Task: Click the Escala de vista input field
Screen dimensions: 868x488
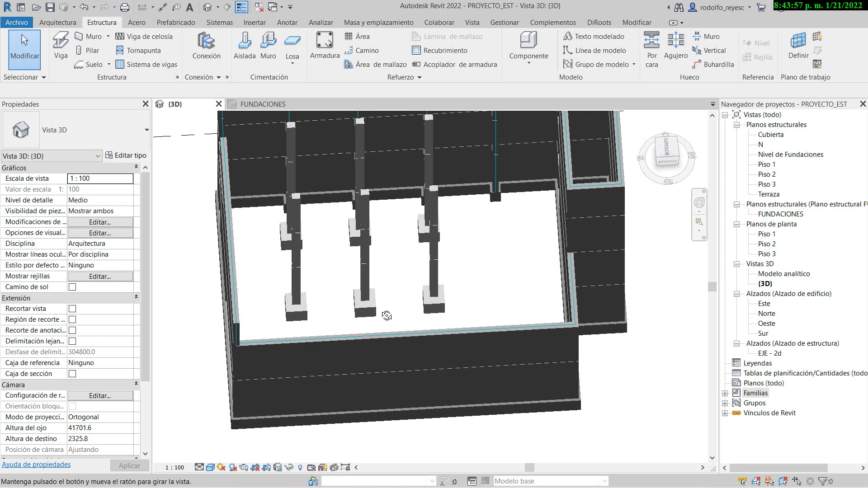Action: [x=100, y=178]
